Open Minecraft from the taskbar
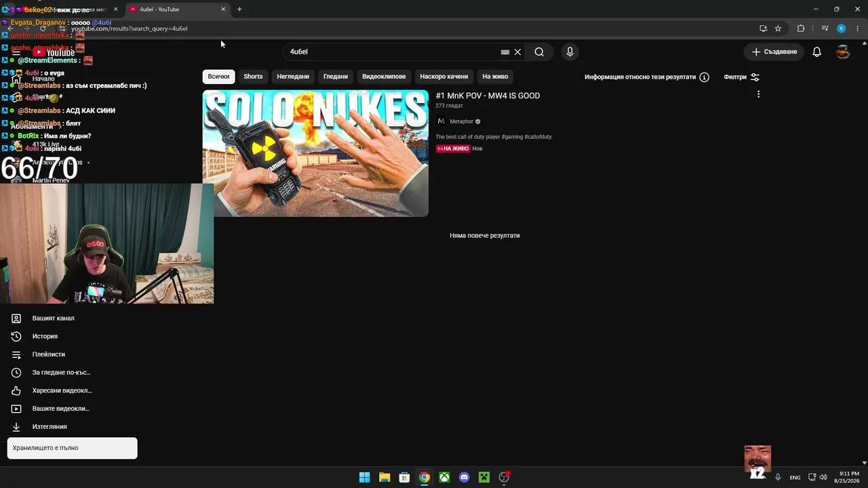 (x=484, y=477)
